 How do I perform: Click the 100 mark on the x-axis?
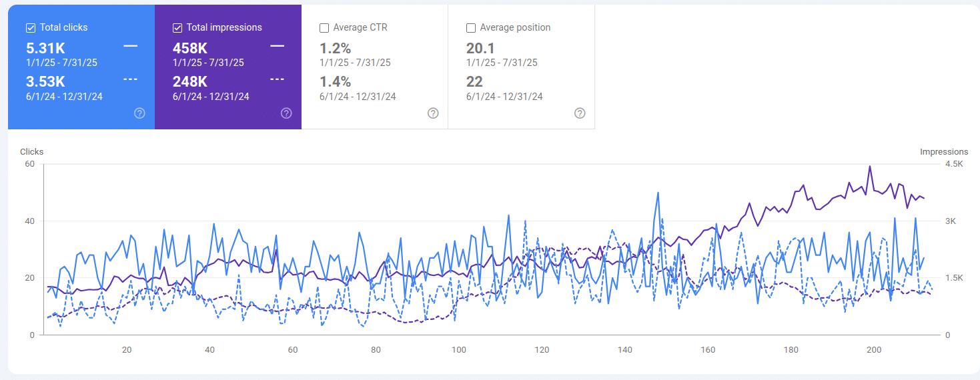(x=458, y=350)
